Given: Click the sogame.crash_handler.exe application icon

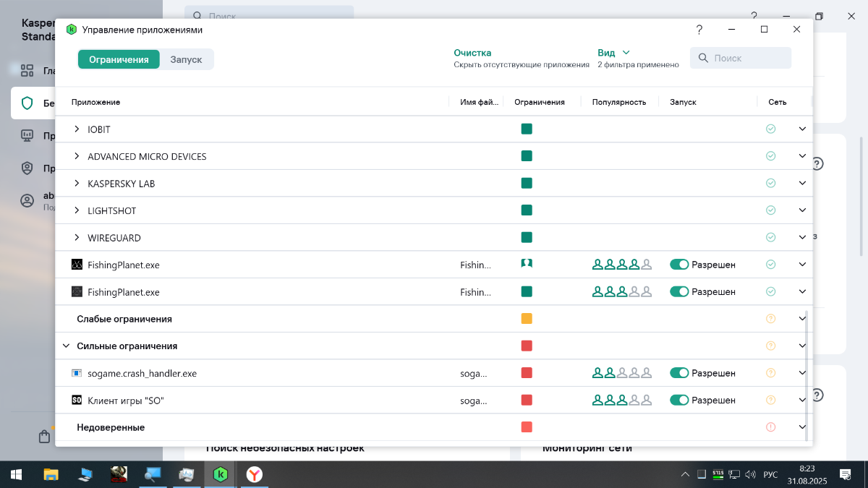Looking at the screenshot, I should pyautogui.click(x=77, y=373).
